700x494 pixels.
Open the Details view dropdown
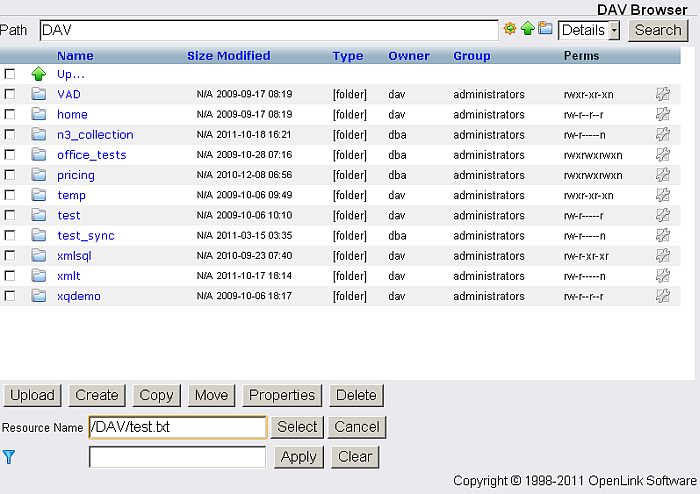tap(589, 30)
